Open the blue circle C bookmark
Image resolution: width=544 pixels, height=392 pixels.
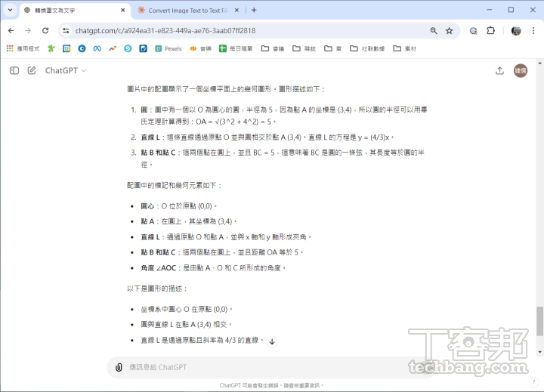click(82, 48)
